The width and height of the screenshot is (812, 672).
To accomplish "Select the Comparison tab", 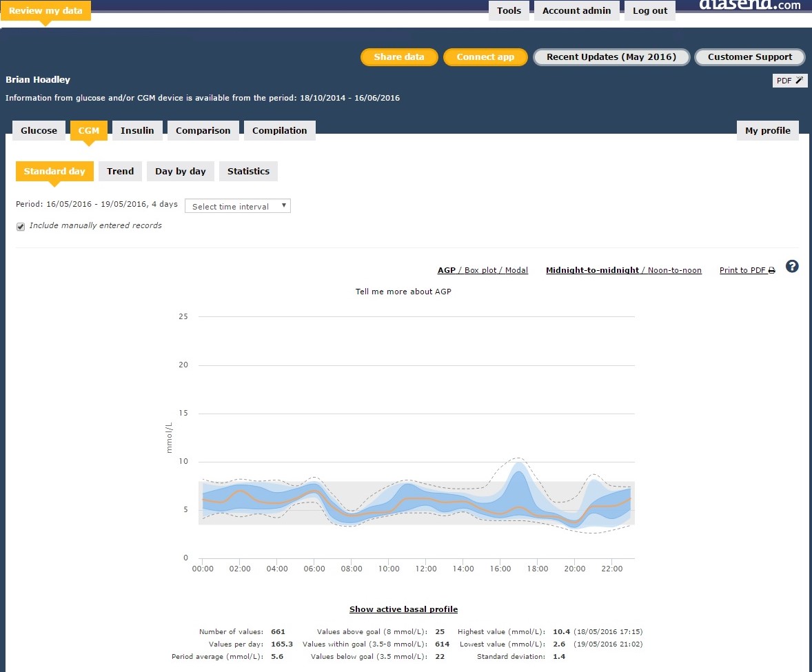I will tap(203, 130).
